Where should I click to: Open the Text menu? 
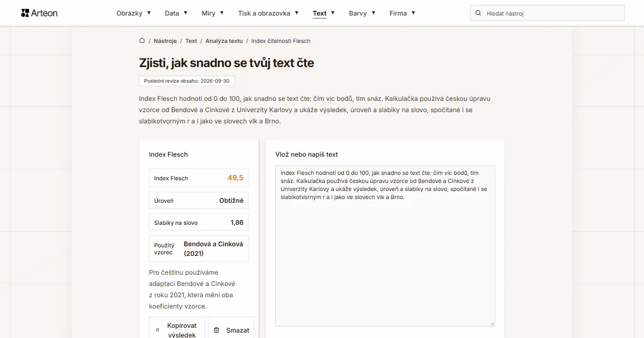pos(320,13)
